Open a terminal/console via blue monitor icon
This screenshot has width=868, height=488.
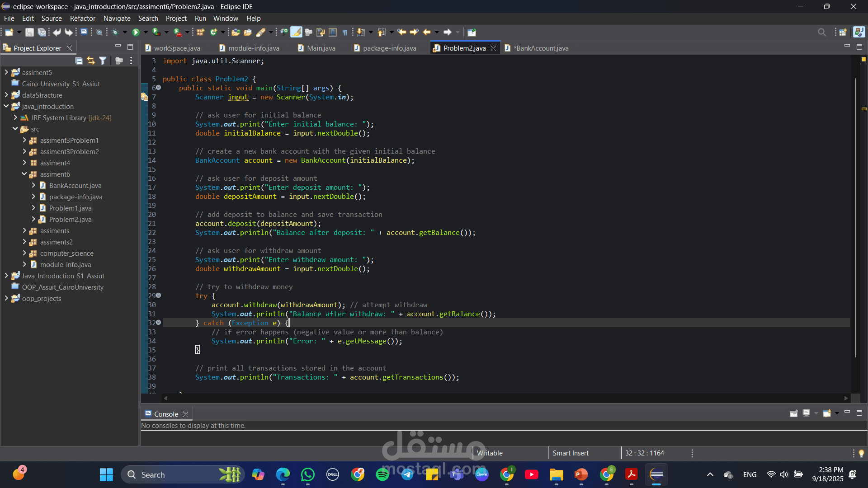pos(84,32)
